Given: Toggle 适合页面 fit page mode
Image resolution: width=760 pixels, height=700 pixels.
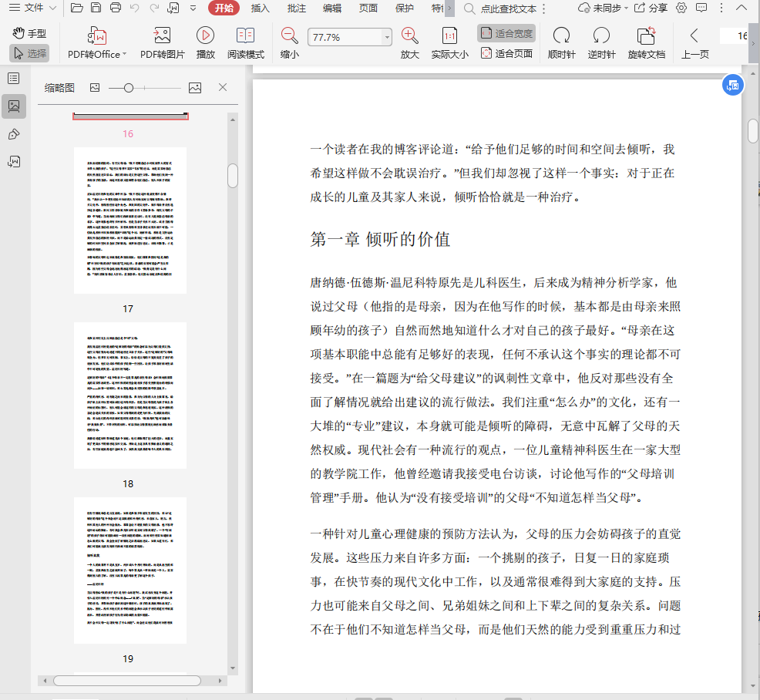Looking at the screenshot, I should click(506, 53).
